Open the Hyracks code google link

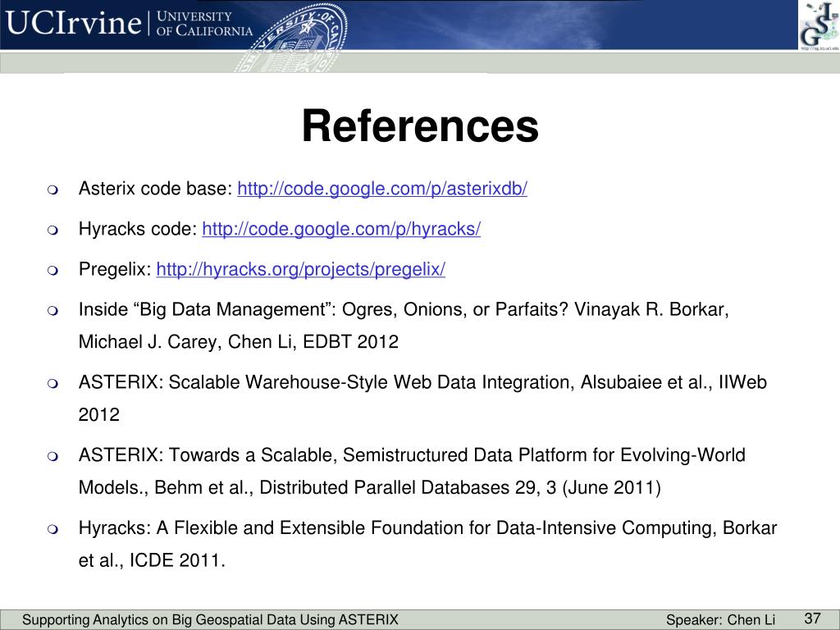[341, 229]
